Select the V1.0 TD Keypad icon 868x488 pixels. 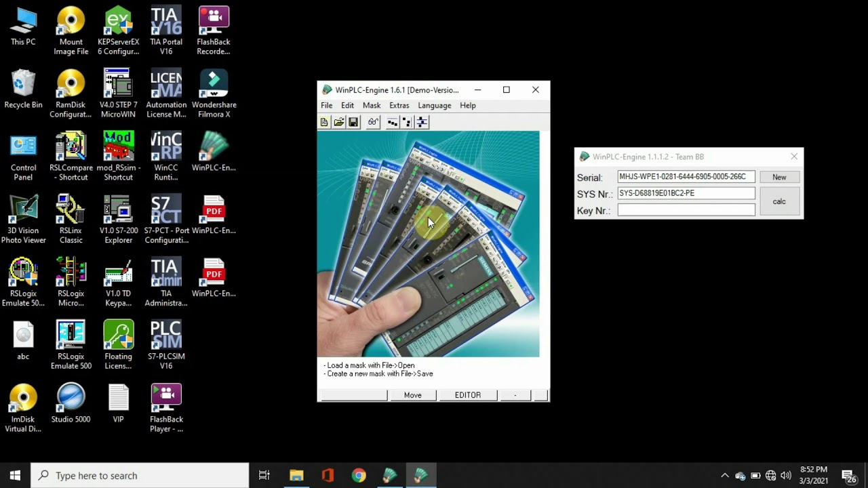pyautogui.click(x=118, y=283)
